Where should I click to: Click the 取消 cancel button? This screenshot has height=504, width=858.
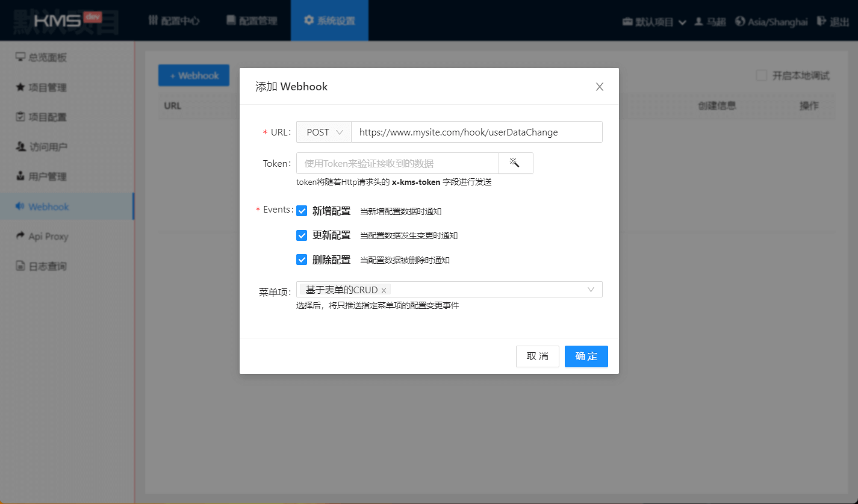[537, 356]
